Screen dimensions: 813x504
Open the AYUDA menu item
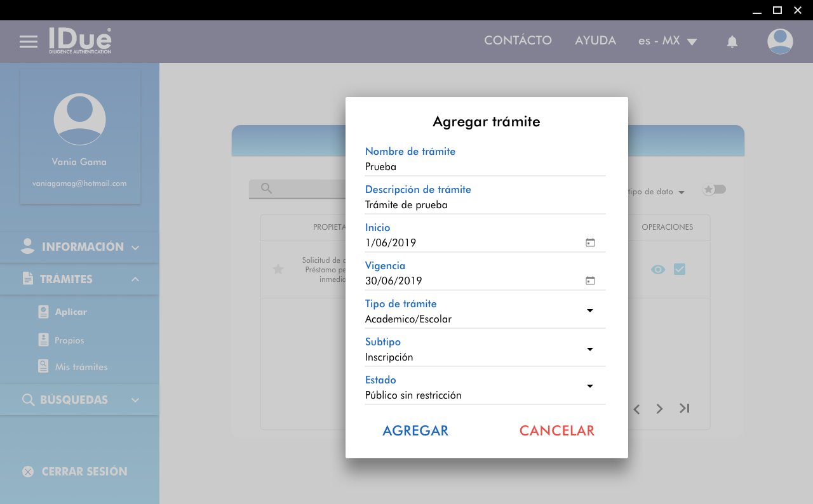595,41
